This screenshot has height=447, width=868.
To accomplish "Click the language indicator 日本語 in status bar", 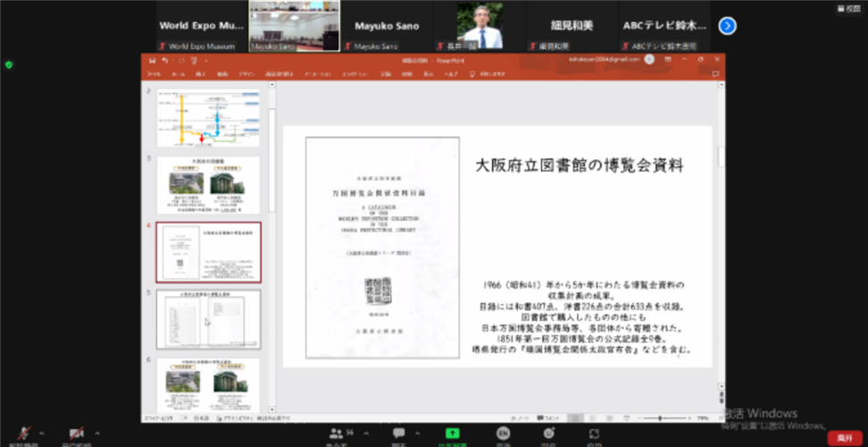I will (x=201, y=418).
